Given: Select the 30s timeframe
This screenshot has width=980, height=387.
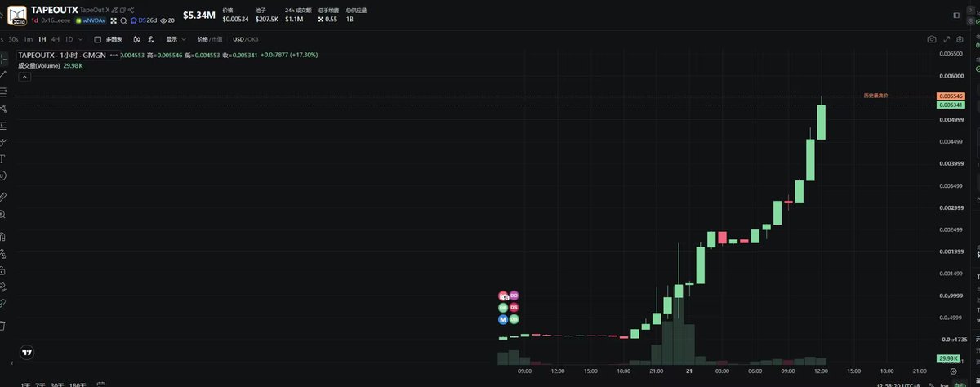Looking at the screenshot, I should (13, 39).
